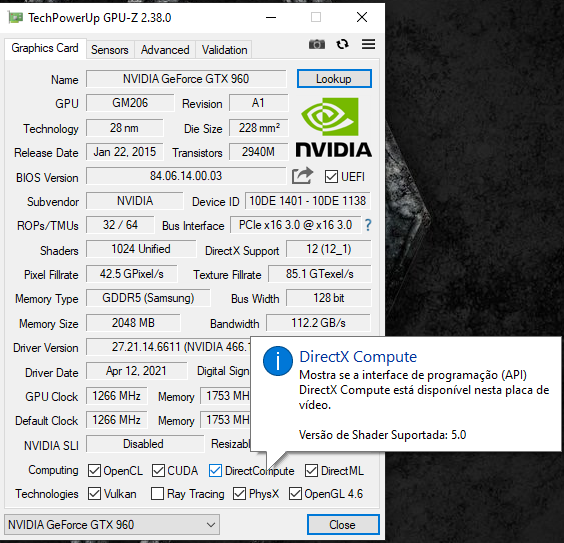The width and height of the screenshot is (564, 543).
Task: Open the Advanced tab
Action: (165, 50)
